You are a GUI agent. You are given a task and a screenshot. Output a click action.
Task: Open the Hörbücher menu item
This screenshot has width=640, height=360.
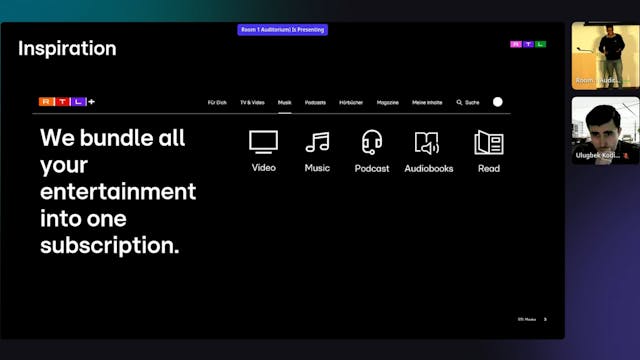pyautogui.click(x=351, y=102)
